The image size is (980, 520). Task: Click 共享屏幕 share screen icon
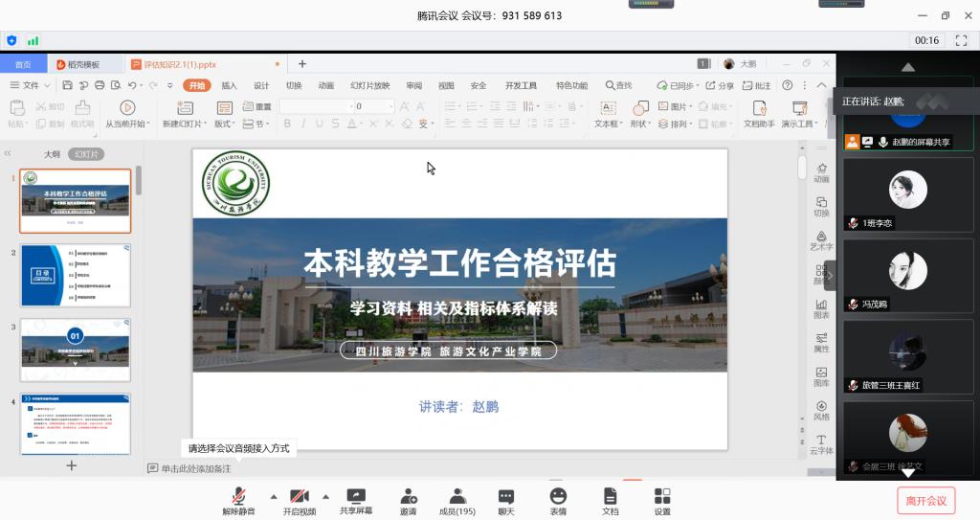pyautogui.click(x=356, y=502)
